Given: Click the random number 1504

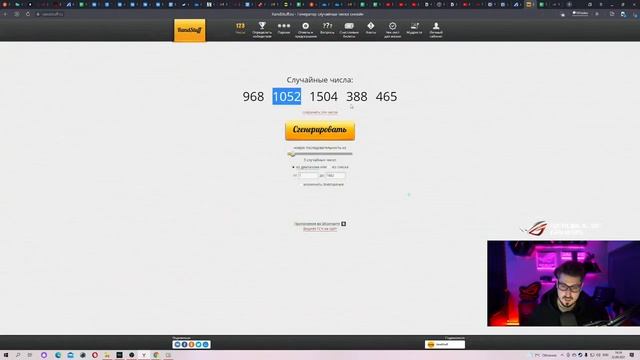Looking at the screenshot, I should click(x=323, y=96).
